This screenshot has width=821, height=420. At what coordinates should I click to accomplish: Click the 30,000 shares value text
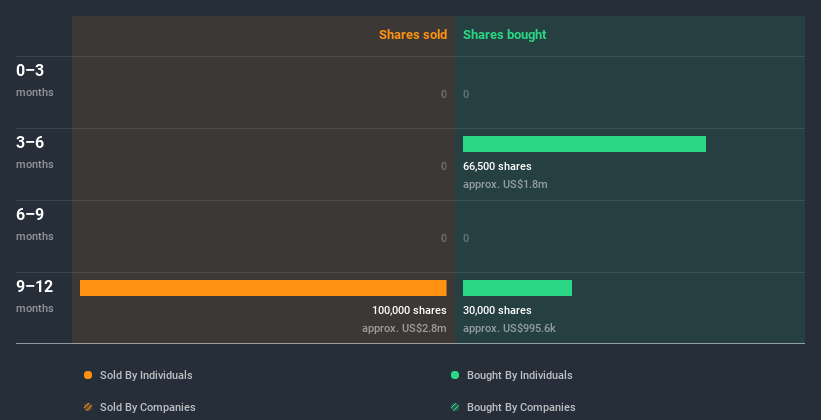(497, 311)
